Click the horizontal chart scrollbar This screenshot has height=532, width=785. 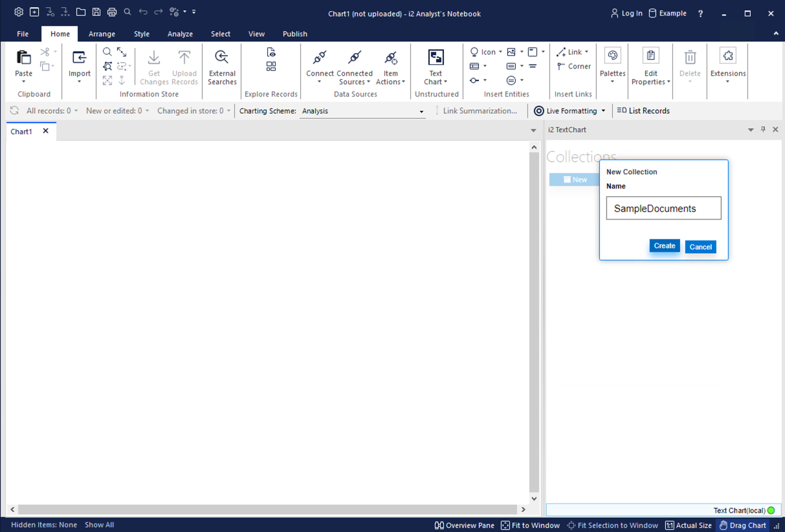(x=268, y=509)
